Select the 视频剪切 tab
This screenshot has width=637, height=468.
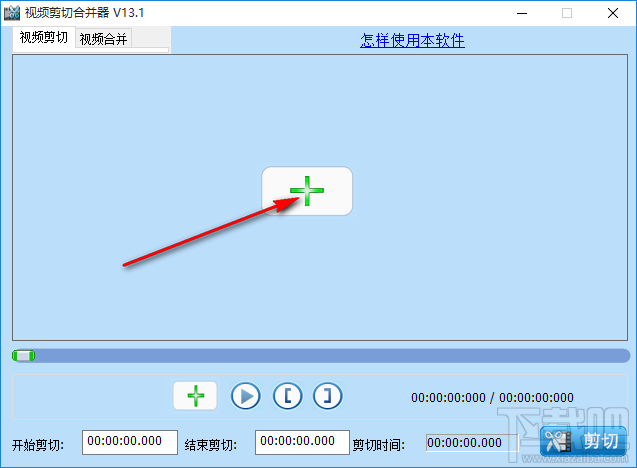point(44,37)
